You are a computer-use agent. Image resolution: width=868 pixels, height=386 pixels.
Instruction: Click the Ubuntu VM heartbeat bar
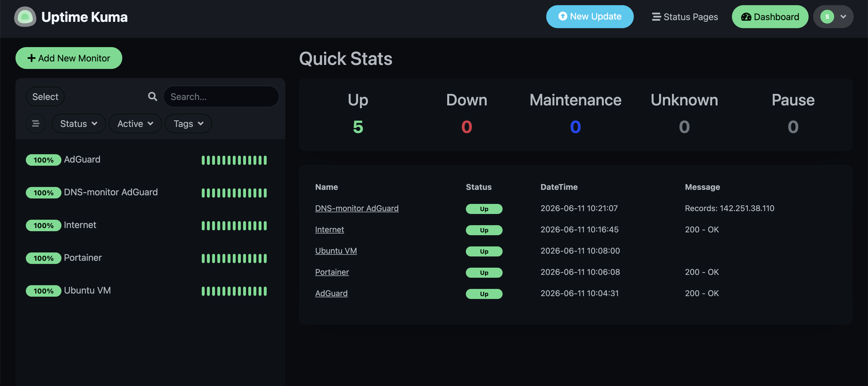point(234,291)
